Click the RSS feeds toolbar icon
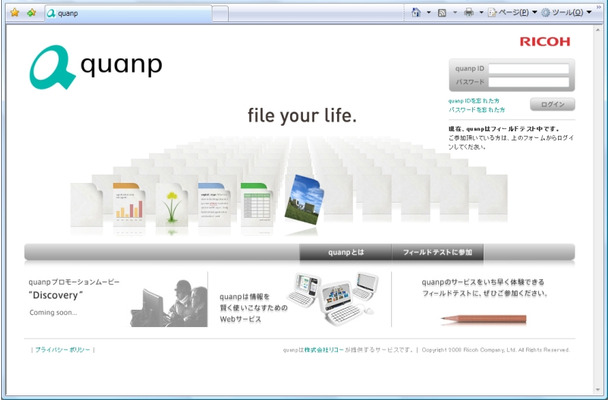The height and width of the screenshot is (400, 610). (x=442, y=13)
